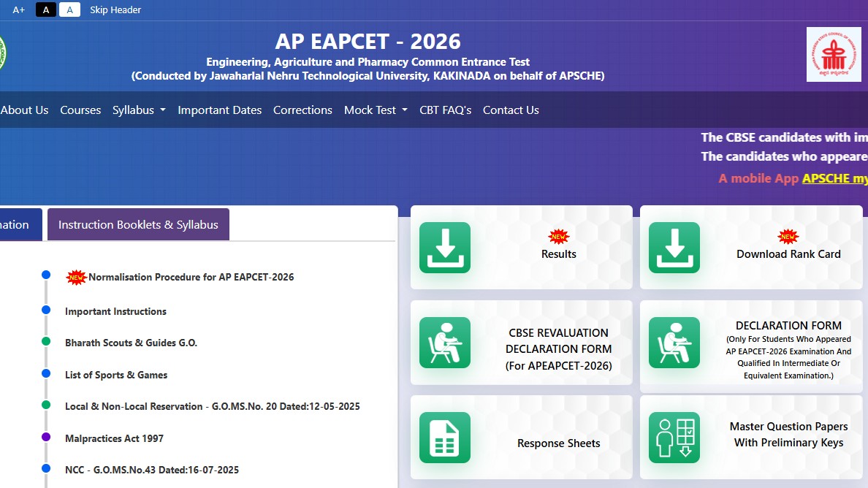Viewport: 868px width, 488px height.
Task: Click Response Sheets label
Action: click(x=558, y=443)
